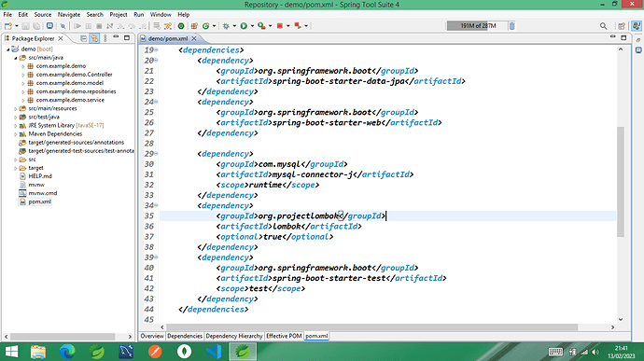Select pom.xml in Package Explorer
This screenshot has width=644, height=361.
39,201
